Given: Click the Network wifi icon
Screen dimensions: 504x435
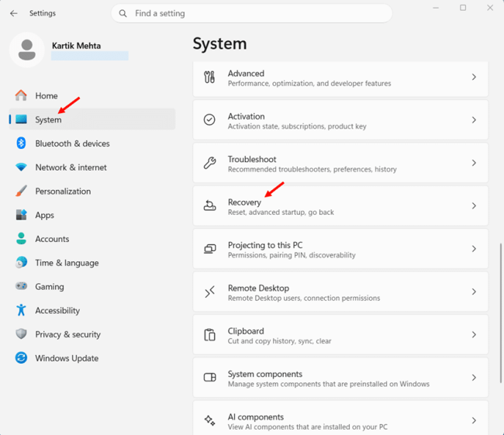Looking at the screenshot, I should coord(21,167).
